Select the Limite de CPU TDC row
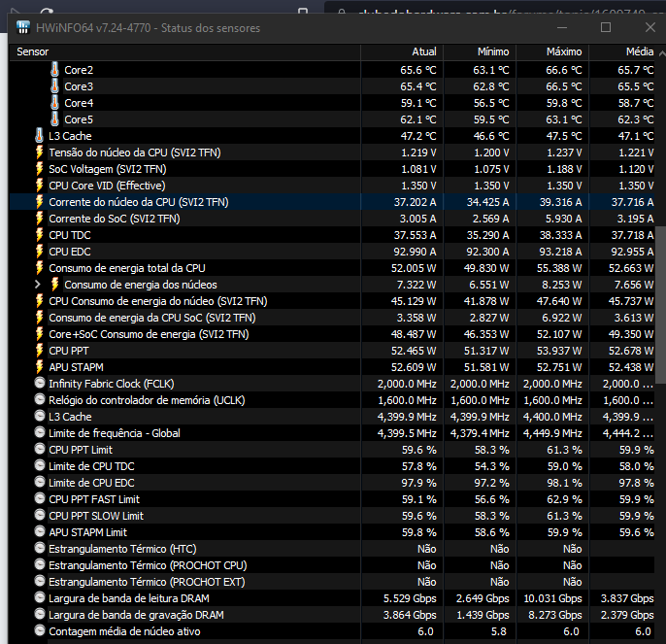This screenshot has width=666, height=644. coord(333,466)
